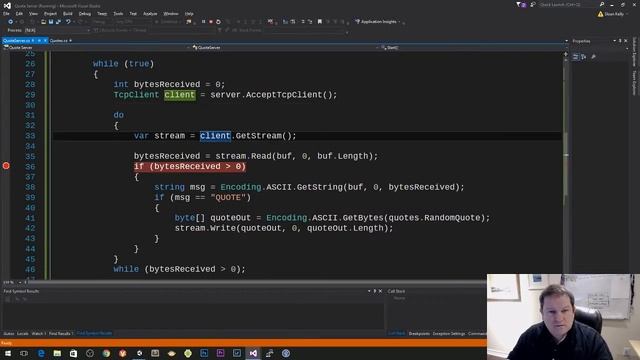Switch to the Watch 1 tab
Image resolution: width=640 pixels, height=360 pixels.
coord(39,333)
